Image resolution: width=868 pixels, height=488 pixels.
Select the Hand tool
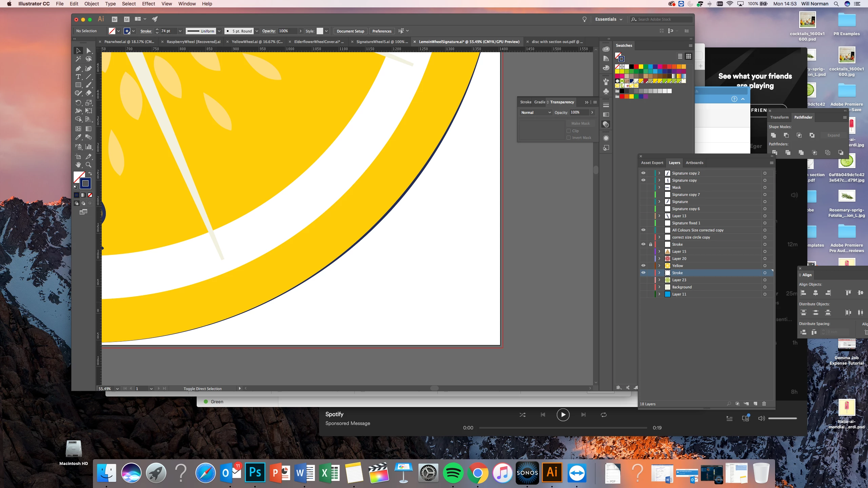pos(78,165)
